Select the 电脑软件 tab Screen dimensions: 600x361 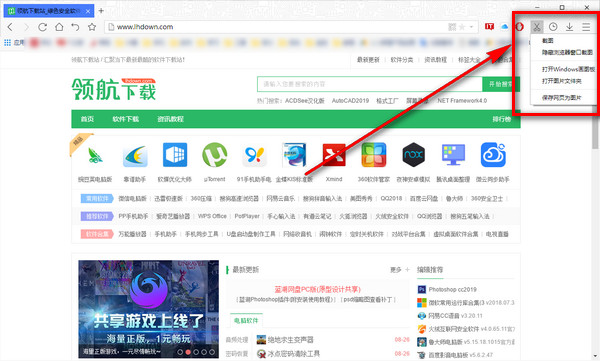click(x=246, y=320)
